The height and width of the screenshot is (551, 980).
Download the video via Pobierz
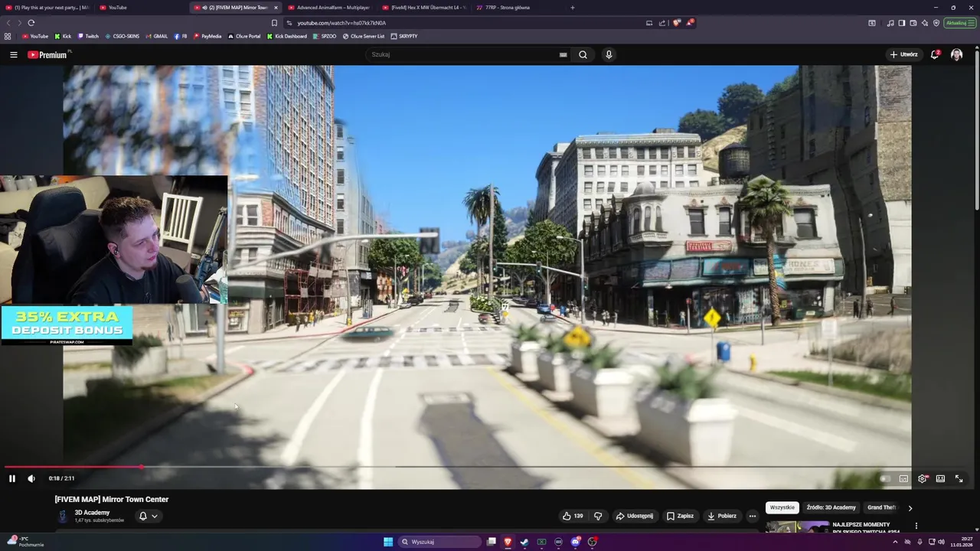click(721, 516)
